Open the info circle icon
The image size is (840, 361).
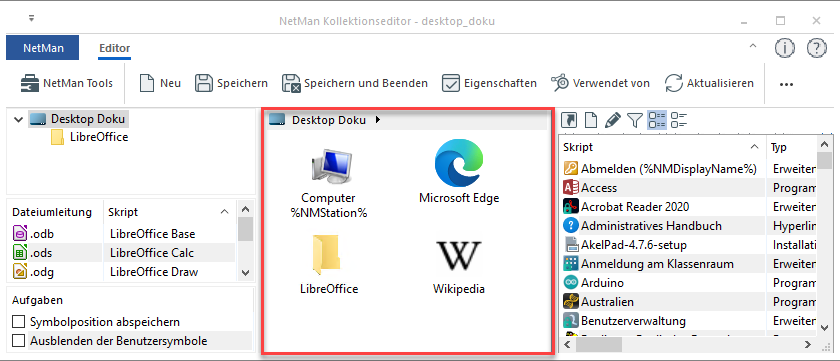point(785,48)
